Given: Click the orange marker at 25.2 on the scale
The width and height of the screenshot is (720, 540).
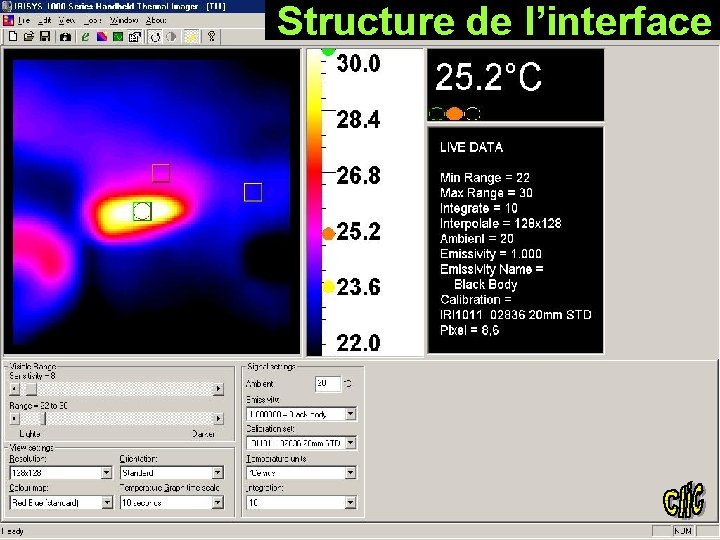Looking at the screenshot, I should [328, 234].
